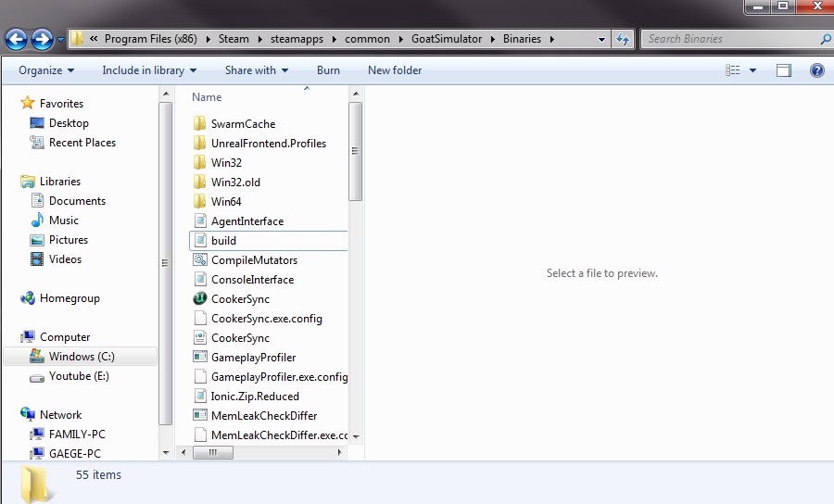This screenshot has height=504, width=834.
Task: Select the ConsoleInterface file icon
Action: 200,279
